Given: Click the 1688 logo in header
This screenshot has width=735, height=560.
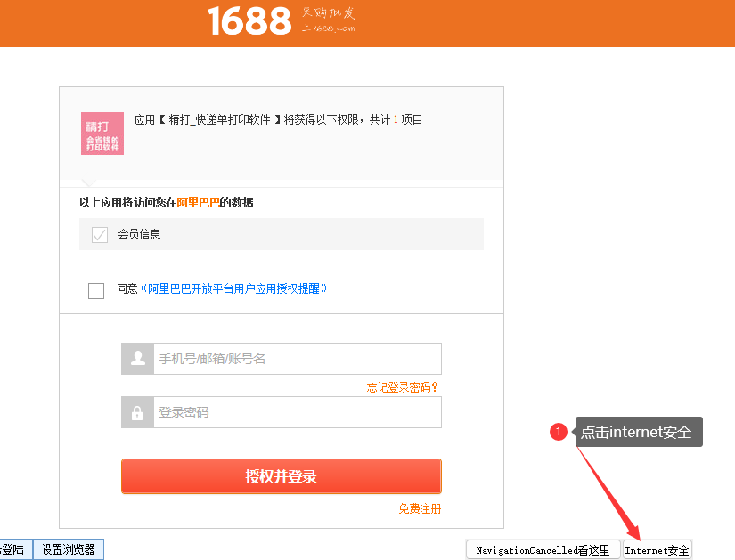Looking at the screenshot, I should pos(249,20).
